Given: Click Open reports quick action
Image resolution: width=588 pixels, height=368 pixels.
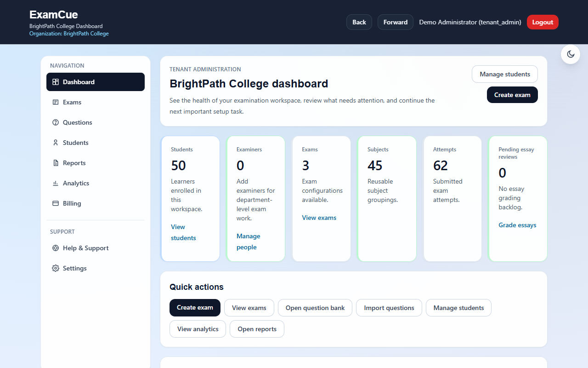Looking at the screenshot, I should point(257,329).
